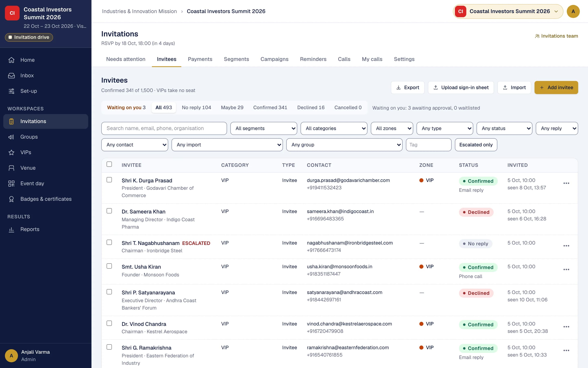Viewport: 588px width, 368px height.
Task: Open the All zones dropdown
Action: (392, 128)
